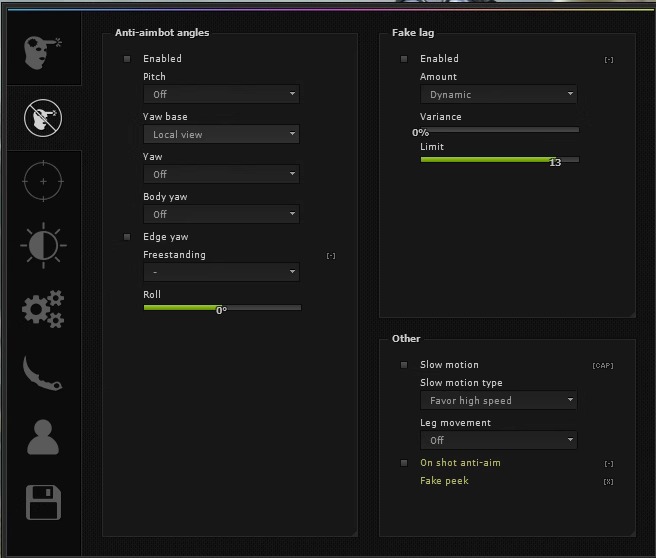Viewport: 656px width, 558px height.
Task: Click the Fake lag Limit slider
Action: 499,159
